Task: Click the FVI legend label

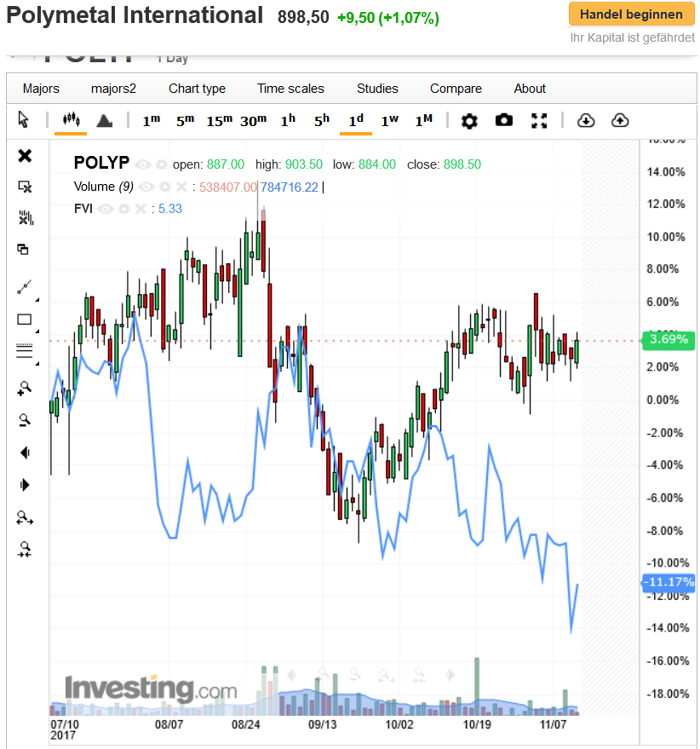Action: coord(83,209)
